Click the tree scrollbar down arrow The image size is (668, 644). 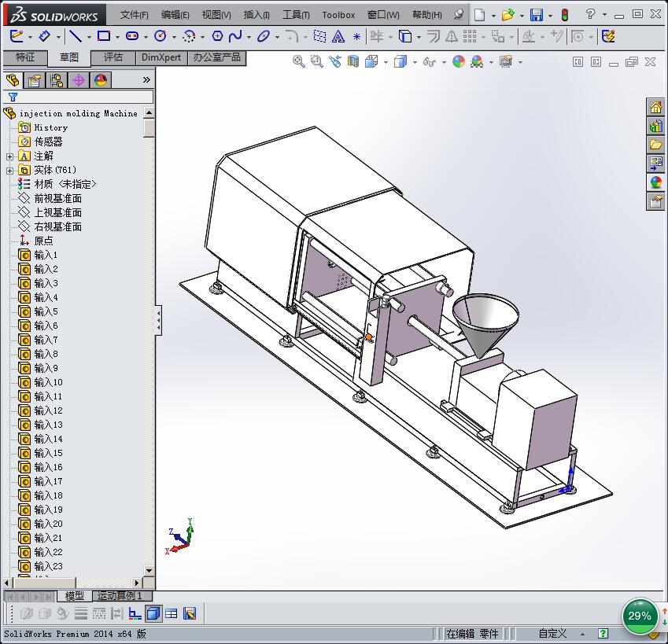tap(149, 570)
